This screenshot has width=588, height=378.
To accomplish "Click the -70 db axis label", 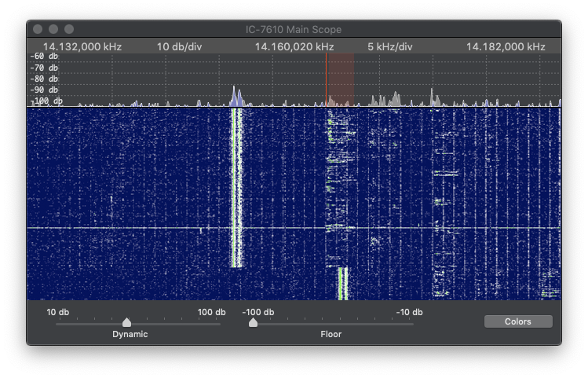I will coord(44,68).
